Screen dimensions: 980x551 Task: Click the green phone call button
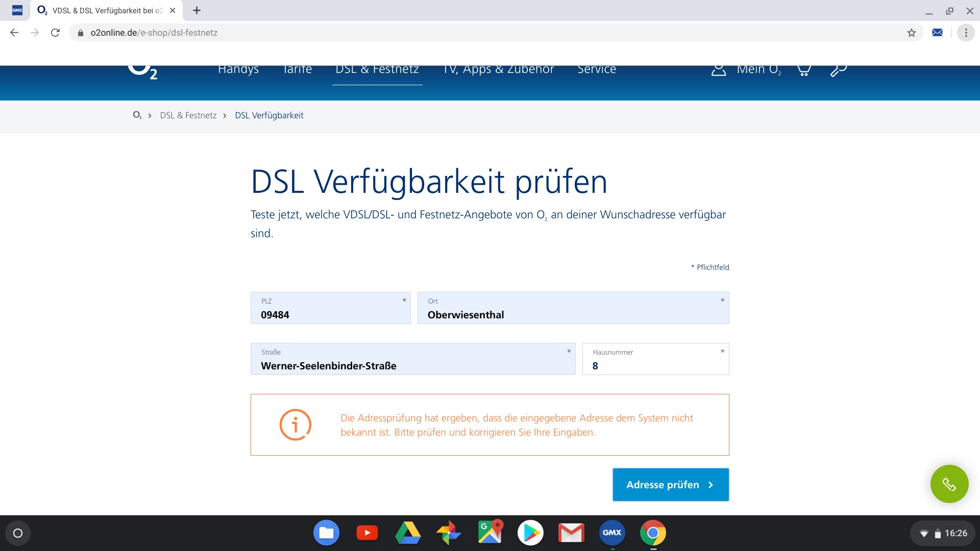[949, 484]
